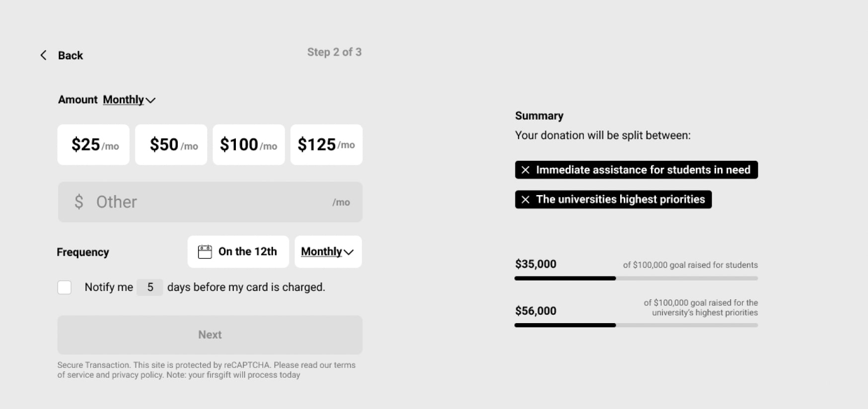
Task: Click the university priorities progress bar
Action: 636,325
